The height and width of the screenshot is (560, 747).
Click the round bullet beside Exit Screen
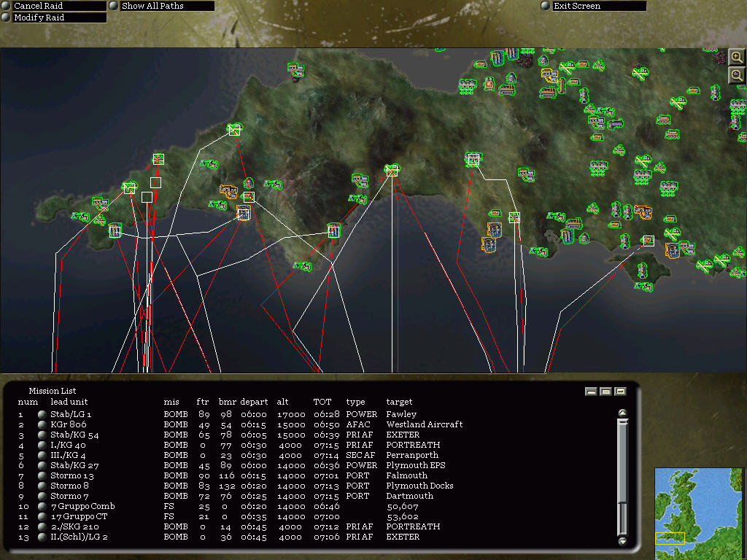coord(546,6)
